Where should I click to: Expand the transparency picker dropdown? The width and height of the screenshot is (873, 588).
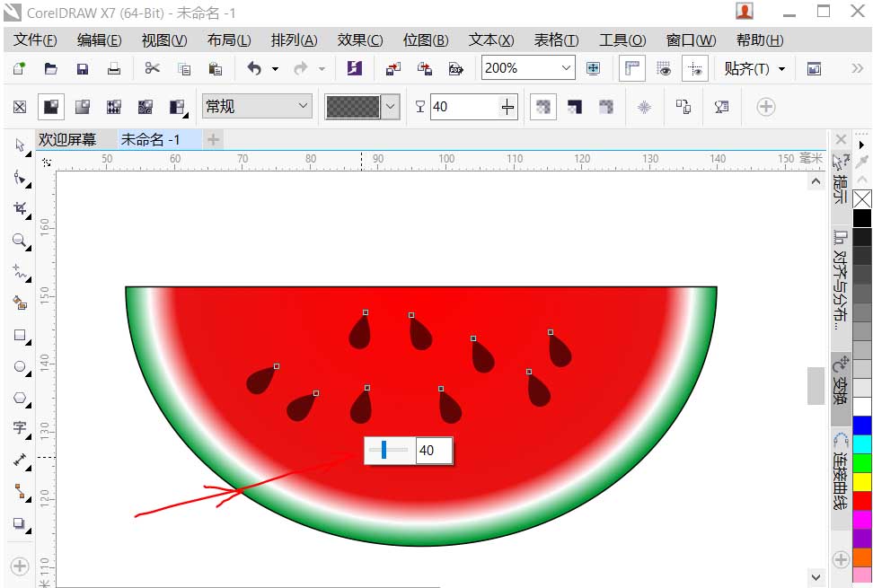391,107
